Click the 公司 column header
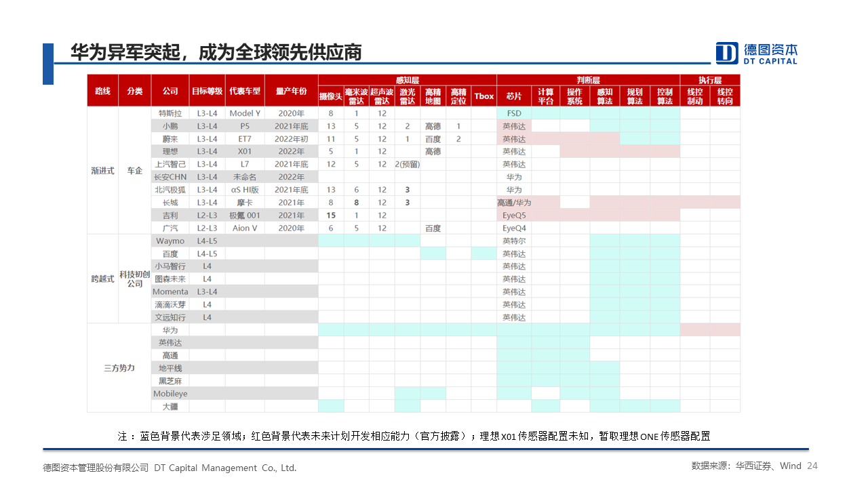This screenshot has height=488, width=868. coord(170,91)
